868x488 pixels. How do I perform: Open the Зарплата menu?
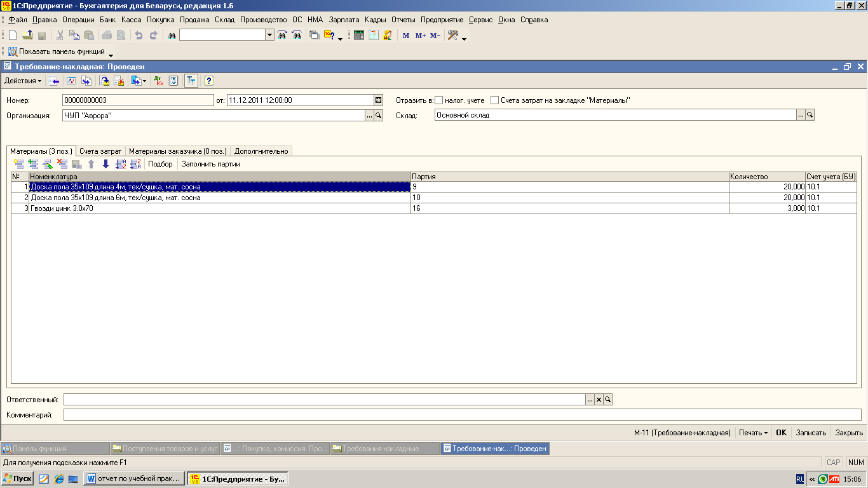(x=344, y=20)
